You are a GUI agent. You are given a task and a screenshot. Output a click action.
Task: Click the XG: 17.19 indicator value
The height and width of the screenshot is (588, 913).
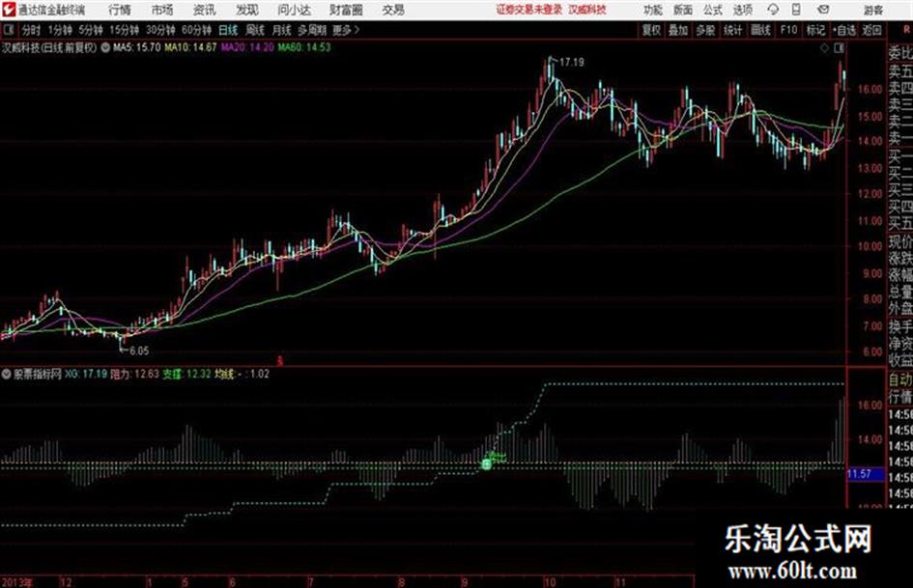coord(86,374)
